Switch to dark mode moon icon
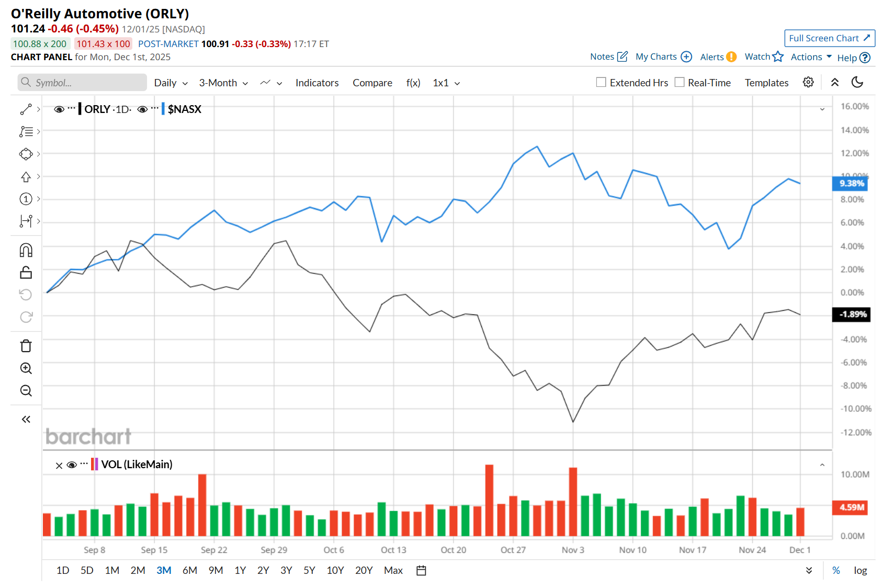Image resolution: width=894 pixels, height=588 pixels. pyautogui.click(x=857, y=82)
